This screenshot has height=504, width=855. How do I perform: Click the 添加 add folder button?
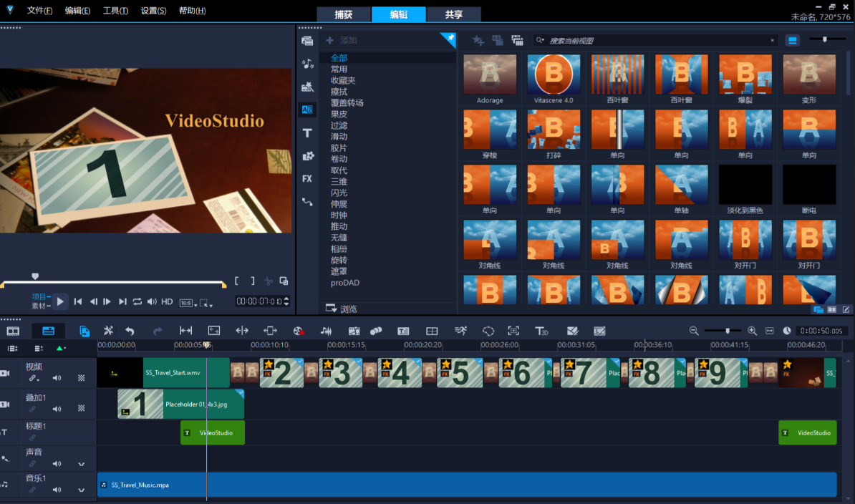[x=342, y=40]
